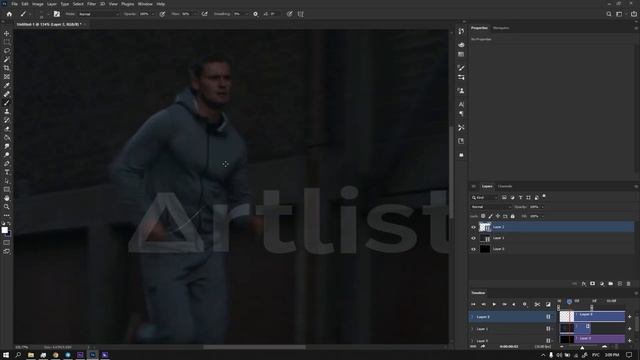The width and height of the screenshot is (640, 360).
Task: Open layer Fill dropdown arrow
Action: [542, 216]
